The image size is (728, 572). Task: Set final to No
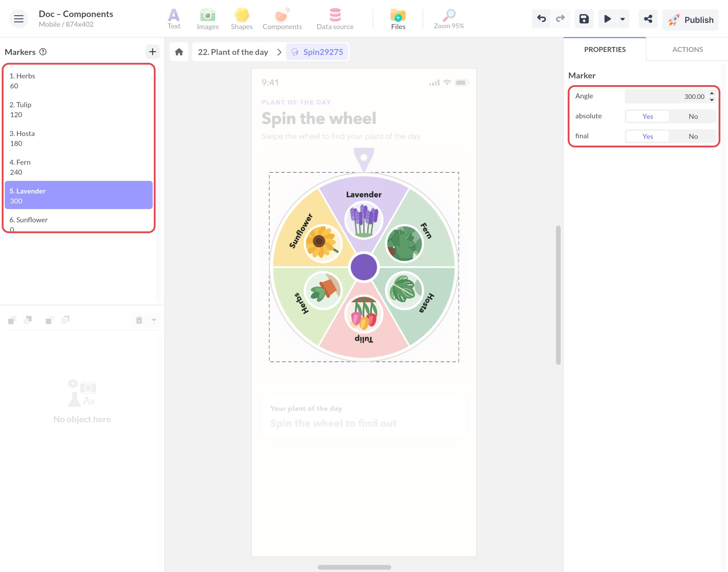693,136
